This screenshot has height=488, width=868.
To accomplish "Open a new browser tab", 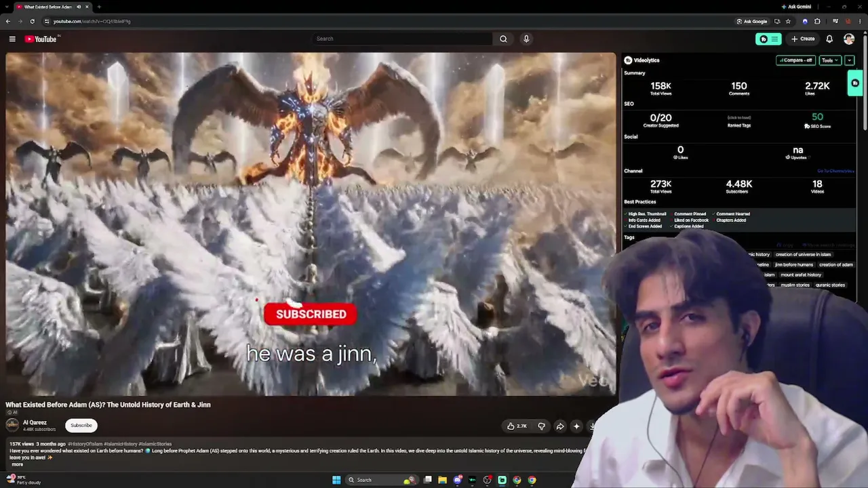I will coord(99,7).
